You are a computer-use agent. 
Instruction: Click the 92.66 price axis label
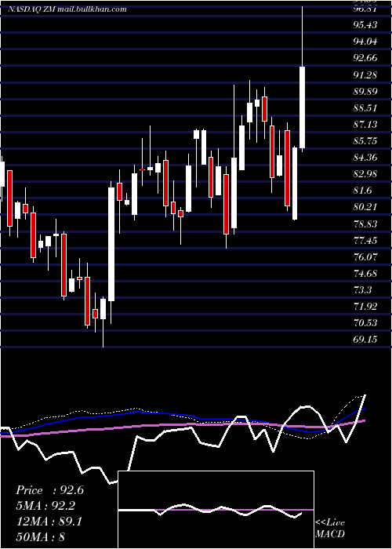point(365,58)
